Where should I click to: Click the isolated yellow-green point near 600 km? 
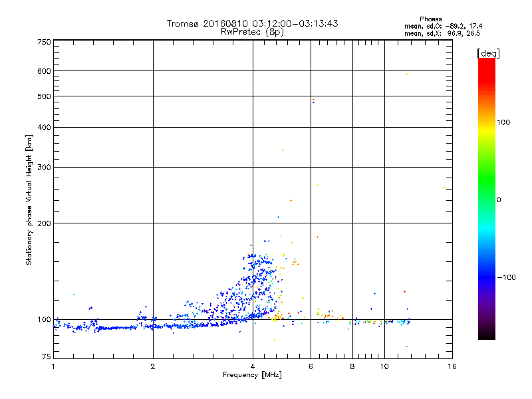406,74
